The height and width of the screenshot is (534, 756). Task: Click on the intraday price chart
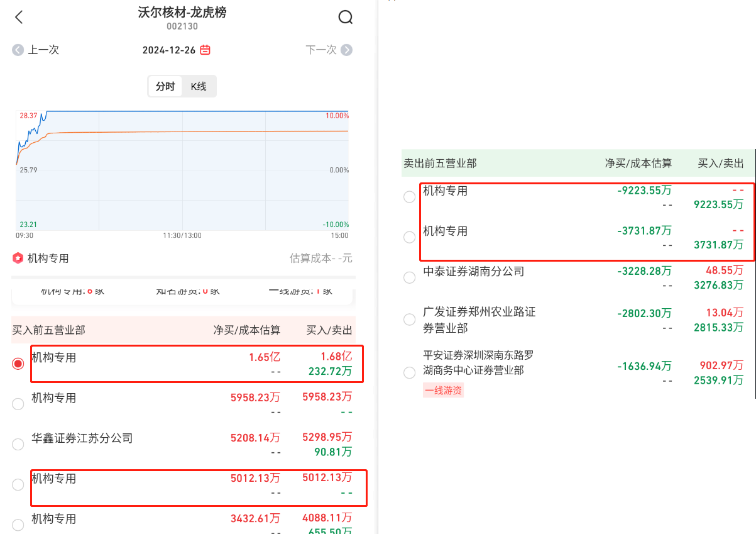coord(182,170)
